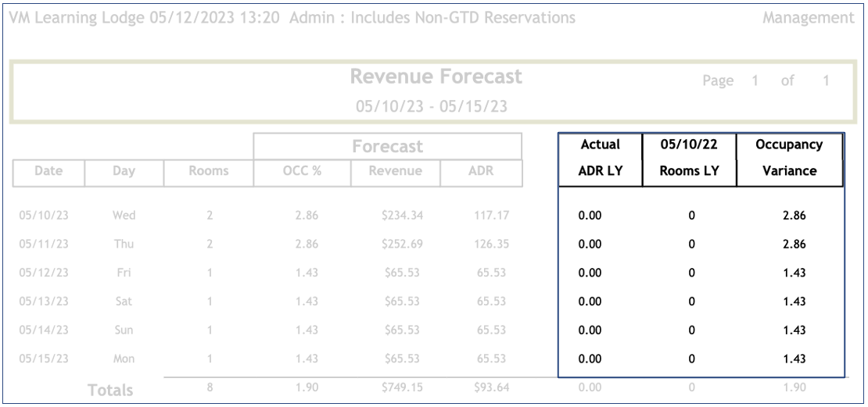This screenshot has height=407, width=868.
Task: Click the Management label in header
Action: pyautogui.click(x=809, y=17)
